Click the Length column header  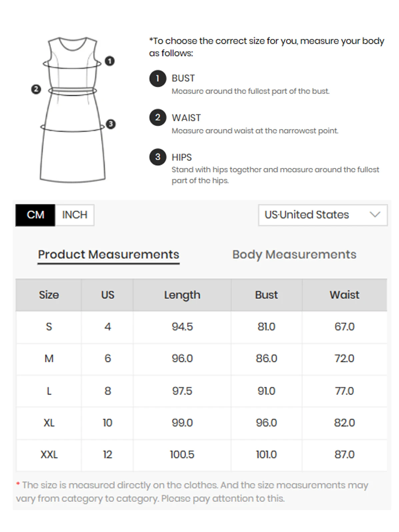pyautogui.click(x=182, y=295)
